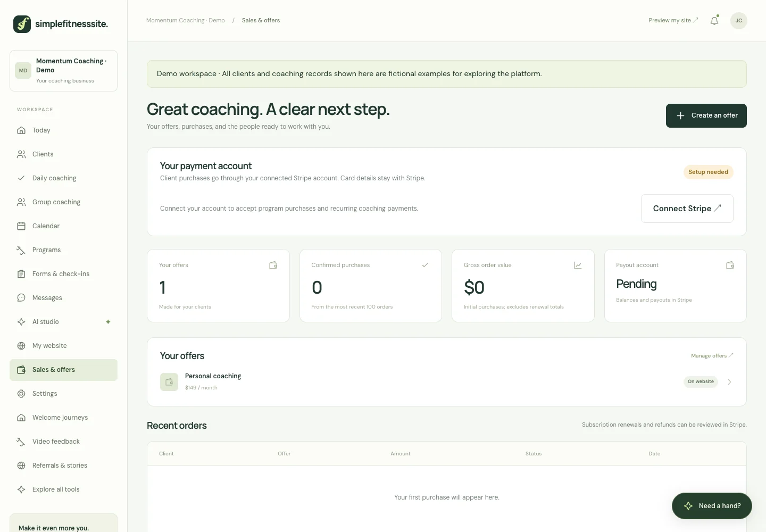
Task: Open the JC user avatar menu
Action: (x=738, y=21)
